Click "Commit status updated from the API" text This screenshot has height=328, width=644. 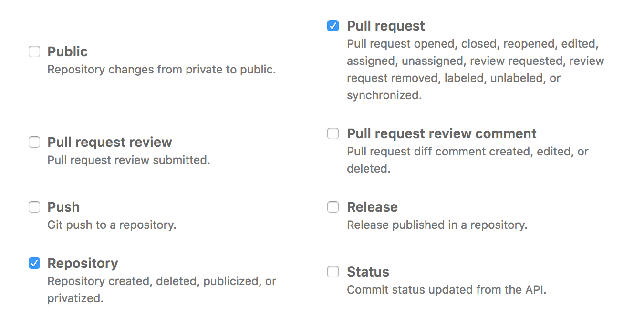[447, 289]
